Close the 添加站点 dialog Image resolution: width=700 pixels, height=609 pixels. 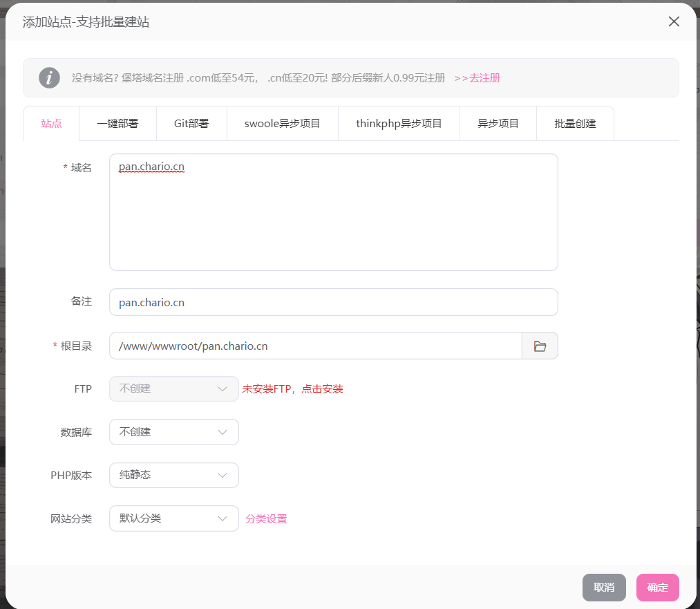tap(674, 21)
